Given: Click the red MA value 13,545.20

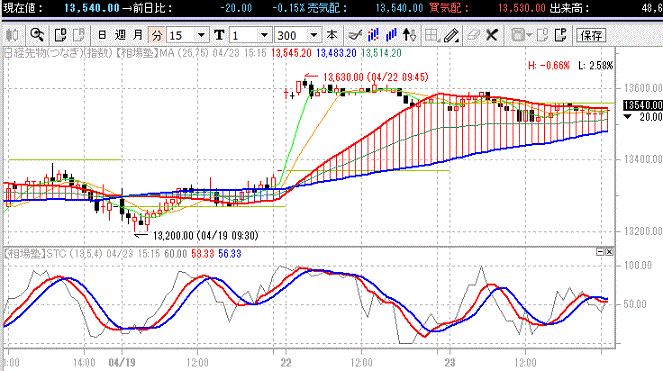Looking at the screenshot, I should point(291,53).
